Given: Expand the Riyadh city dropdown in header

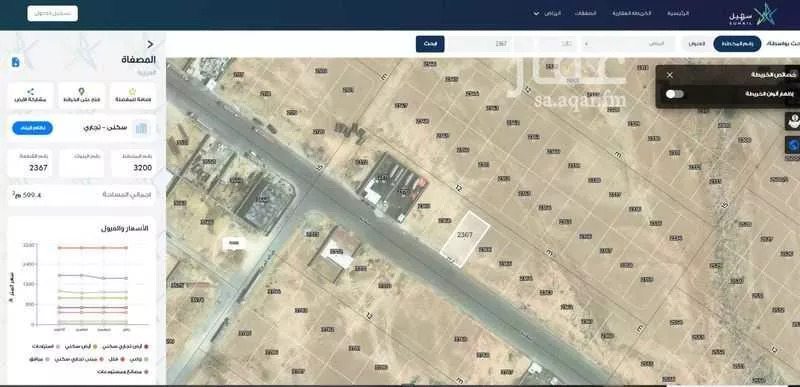Looking at the screenshot, I should (x=547, y=13).
